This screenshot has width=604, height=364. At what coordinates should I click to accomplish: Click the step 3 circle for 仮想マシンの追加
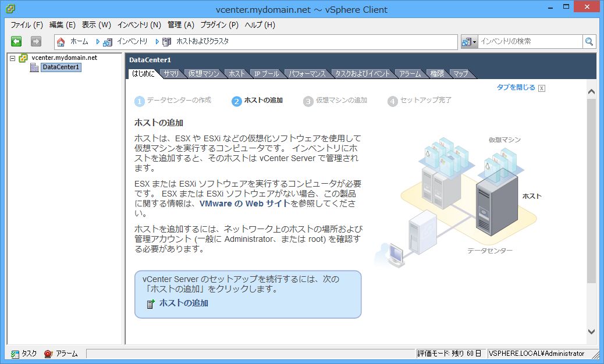coord(308,101)
